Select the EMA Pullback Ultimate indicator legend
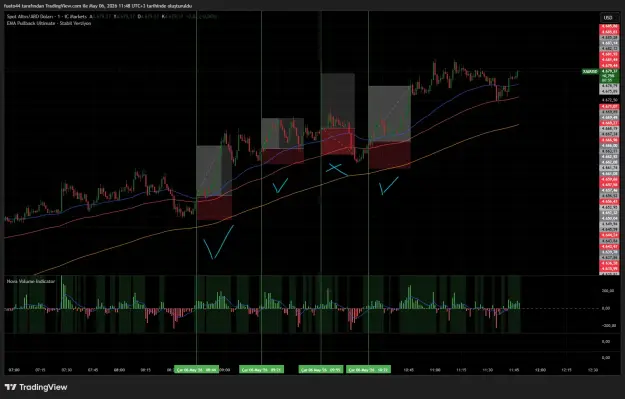625x399 pixels. [x=49, y=24]
